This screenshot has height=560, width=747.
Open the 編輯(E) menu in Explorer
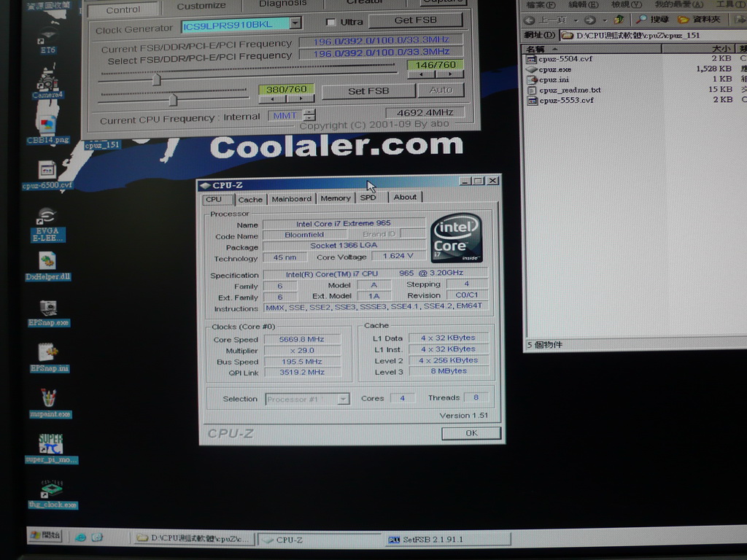pyautogui.click(x=583, y=5)
